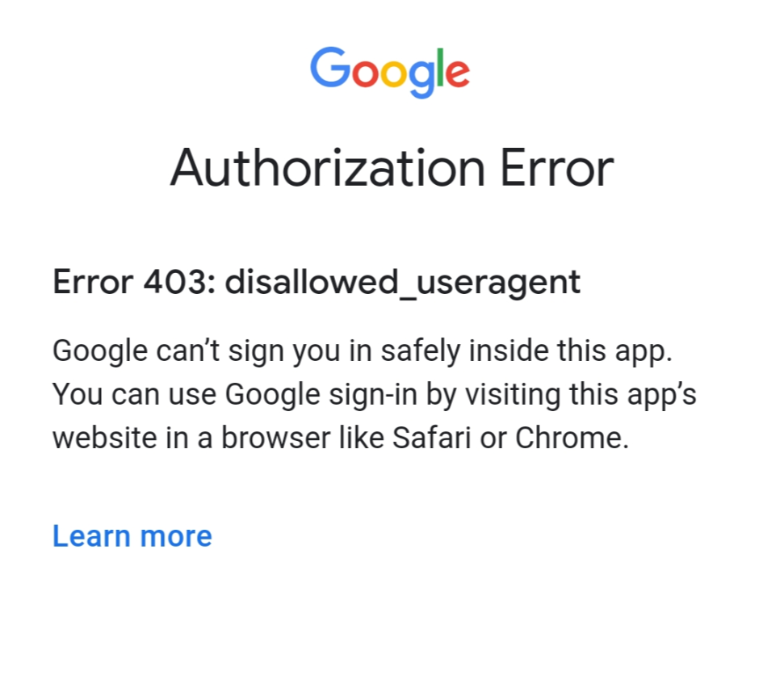
Task: Click the yellow o in Google logo
Action: click(x=393, y=74)
